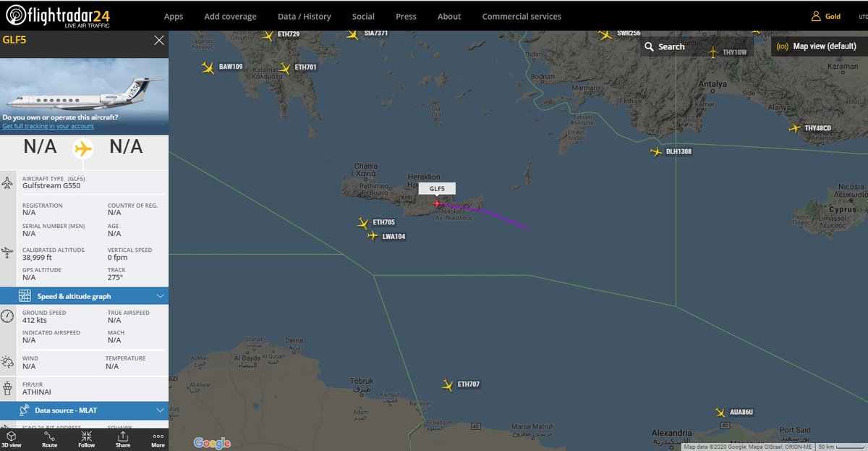
Task: Open the Data / History menu
Action: click(x=304, y=17)
